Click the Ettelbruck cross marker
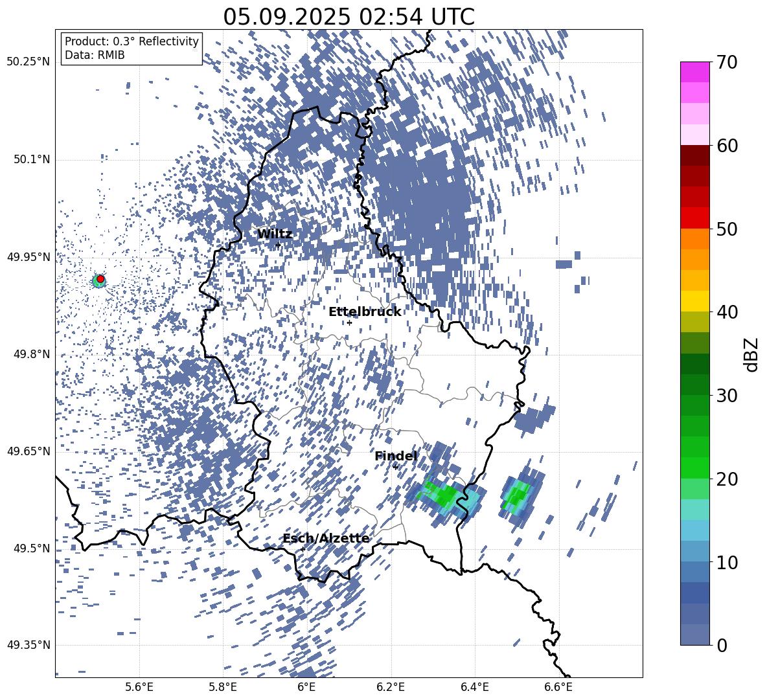Image resolution: width=767 pixels, height=700 pixels. point(349,322)
